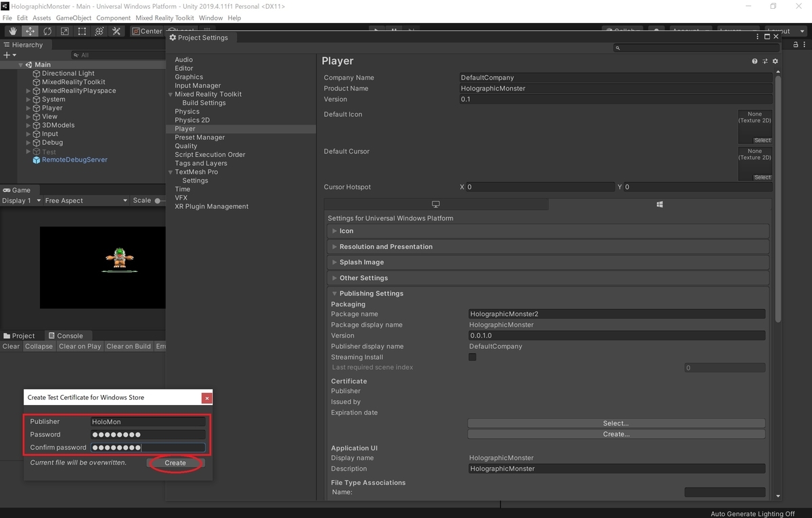812x518 pixels.
Task: Toggle Collapse in the Console
Action: 39,347
